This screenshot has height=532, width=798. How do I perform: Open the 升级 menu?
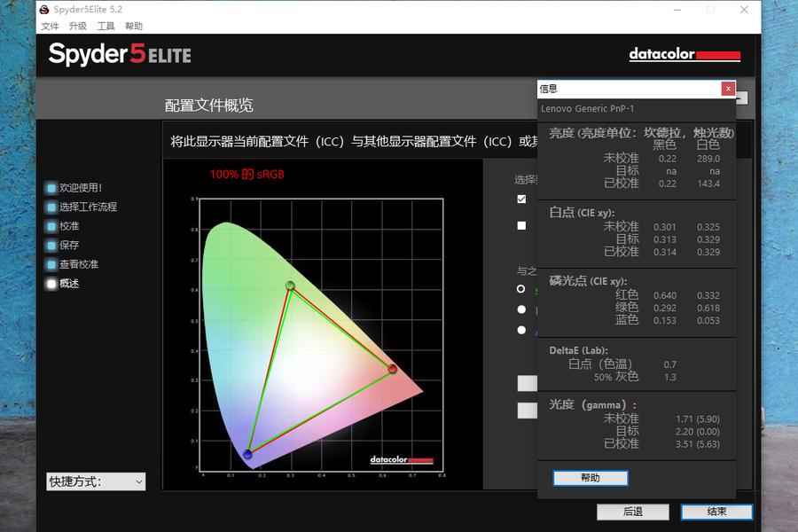(78, 27)
